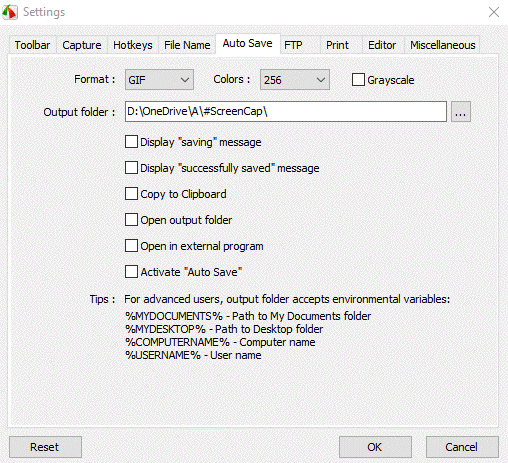
Task: Tick the Open output folder checkbox
Action: pyautogui.click(x=131, y=220)
